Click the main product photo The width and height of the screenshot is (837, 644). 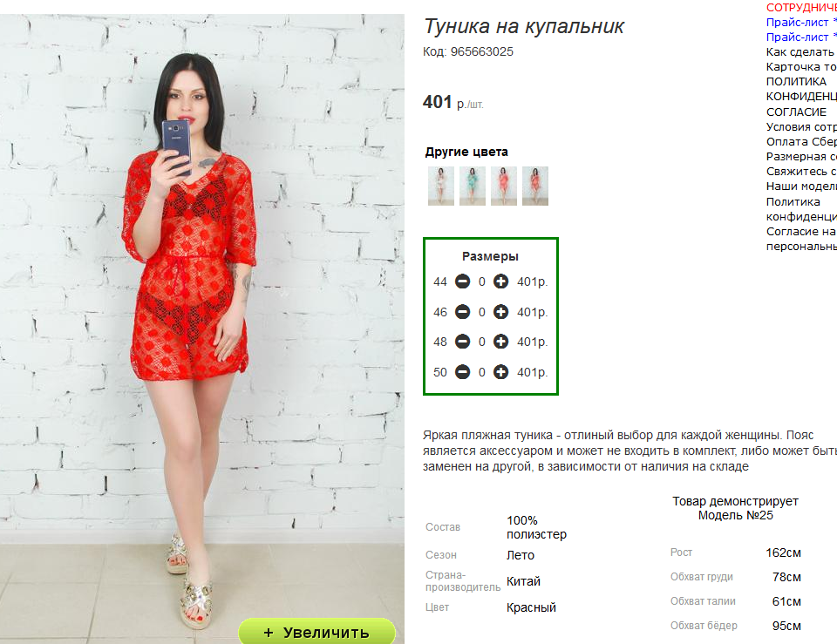click(x=201, y=320)
